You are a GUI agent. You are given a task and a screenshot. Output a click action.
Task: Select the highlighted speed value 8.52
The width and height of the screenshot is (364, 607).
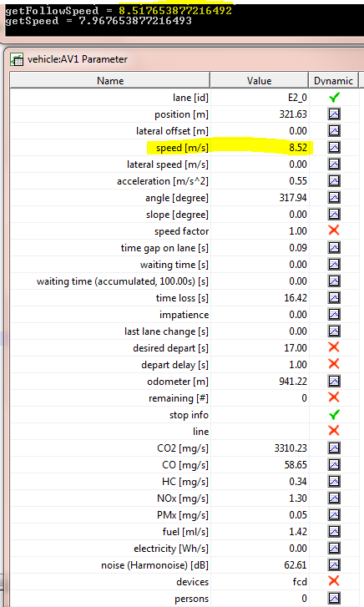[x=298, y=148]
